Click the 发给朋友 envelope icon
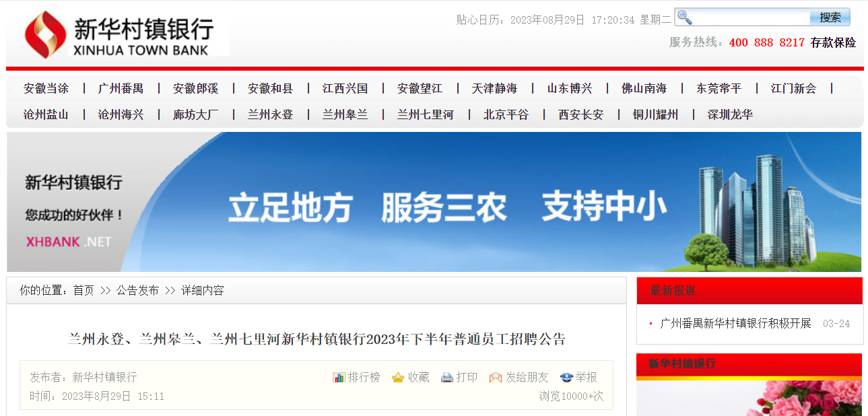Viewport: 868px width, 416px height. coord(496,378)
